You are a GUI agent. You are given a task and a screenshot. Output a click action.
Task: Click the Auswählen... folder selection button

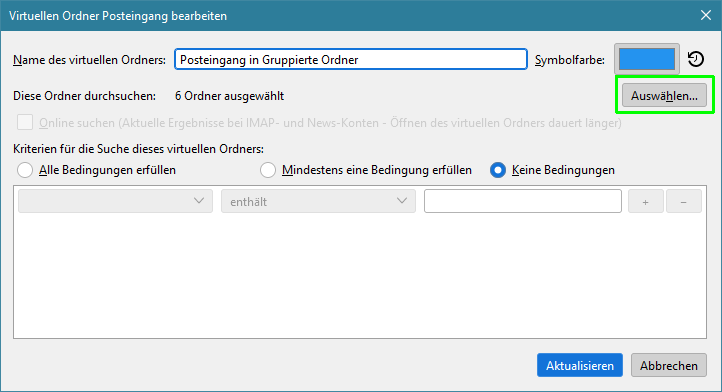point(664,95)
